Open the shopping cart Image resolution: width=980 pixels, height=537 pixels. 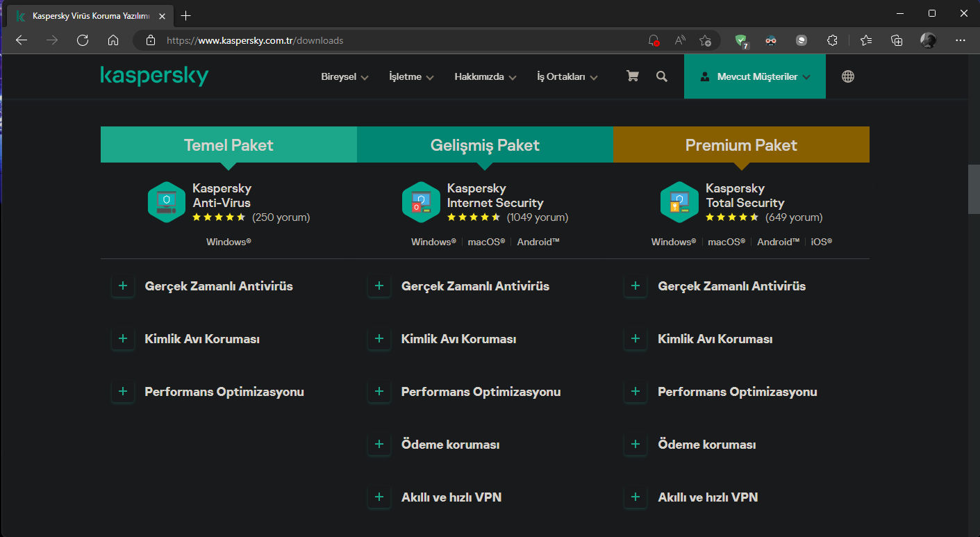tap(632, 76)
